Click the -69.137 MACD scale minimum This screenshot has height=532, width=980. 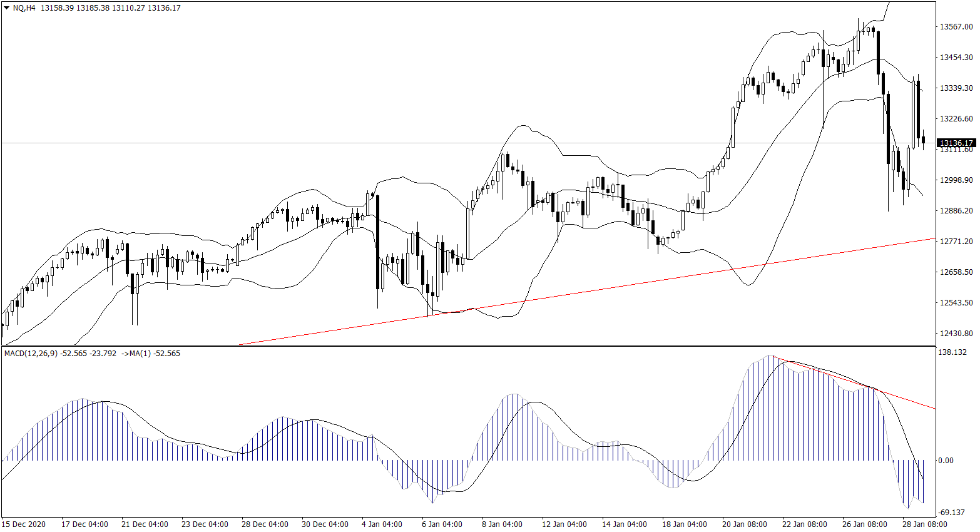pos(952,513)
